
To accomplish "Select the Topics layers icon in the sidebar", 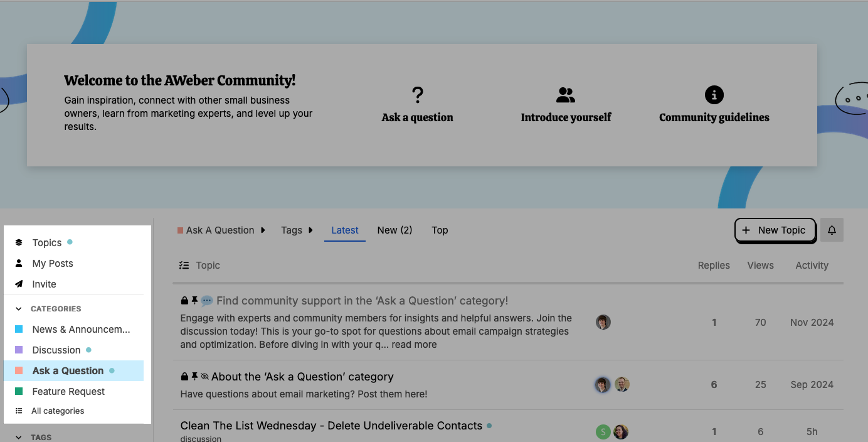I will coord(19,242).
